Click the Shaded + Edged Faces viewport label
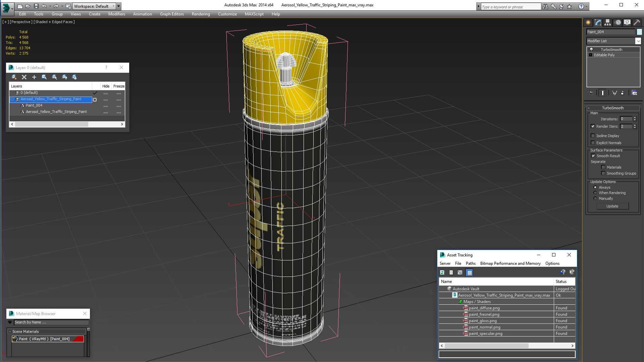 click(x=54, y=22)
